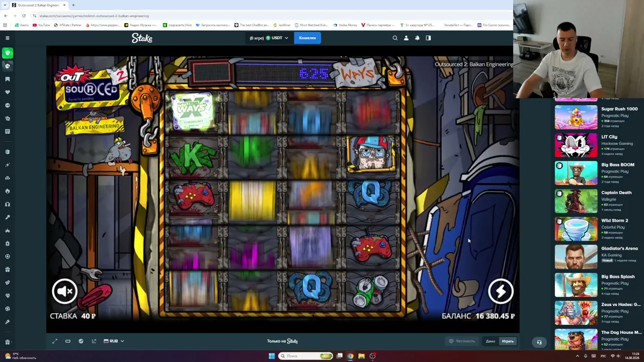
Task: Open the taskbar clock and date
Action: (632, 356)
